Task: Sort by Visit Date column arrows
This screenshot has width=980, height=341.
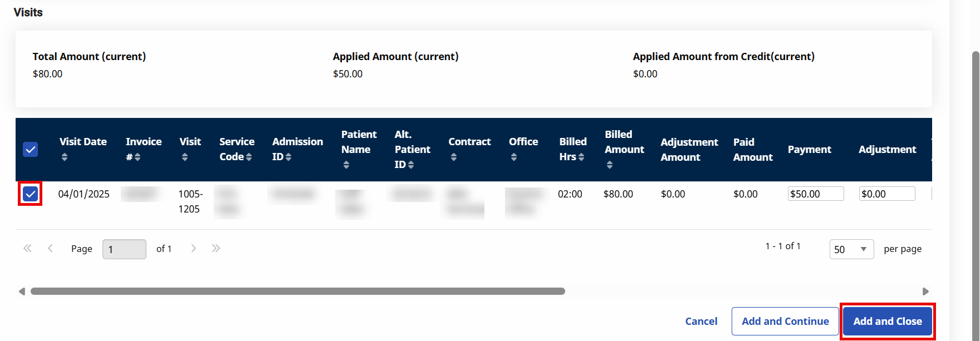Action: tap(65, 157)
